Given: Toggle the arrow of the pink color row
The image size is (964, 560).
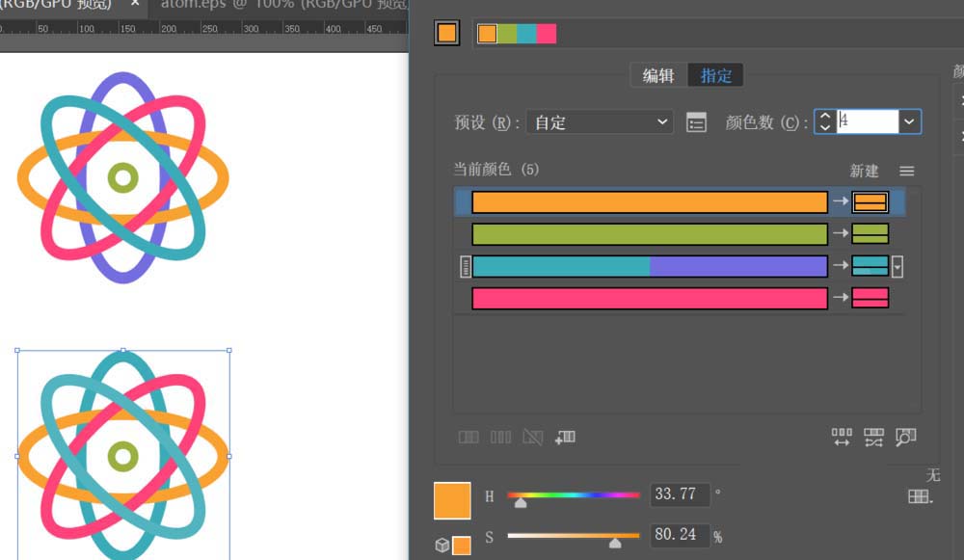Looking at the screenshot, I should pyautogui.click(x=840, y=298).
